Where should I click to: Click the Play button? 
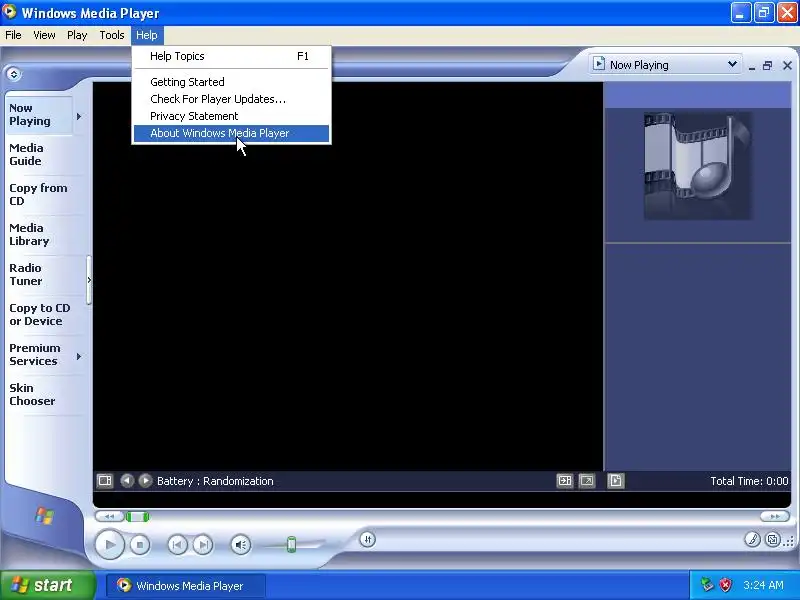109,544
